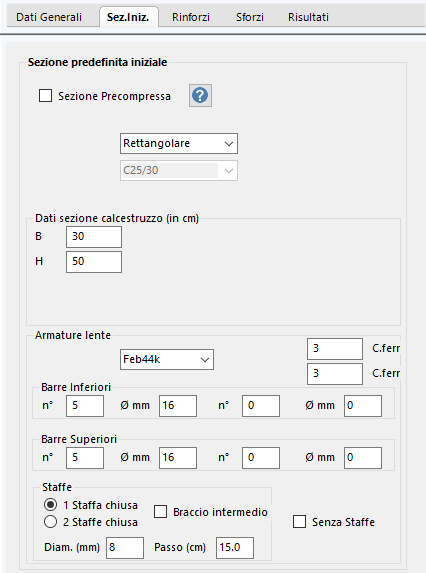
Task: Switch to the Dati Generali tab
Action: (x=49, y=17)
